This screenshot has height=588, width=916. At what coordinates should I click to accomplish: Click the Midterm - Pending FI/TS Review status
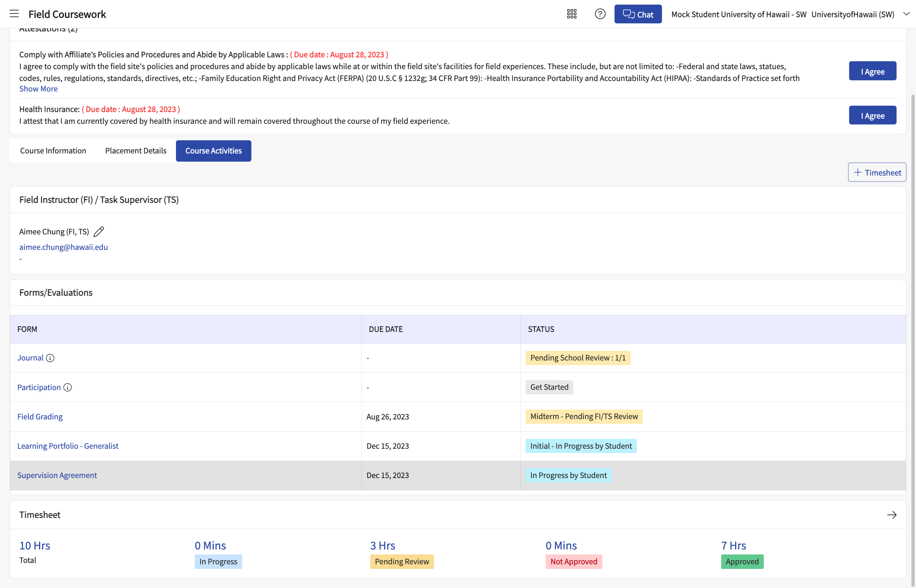point(584,416)
